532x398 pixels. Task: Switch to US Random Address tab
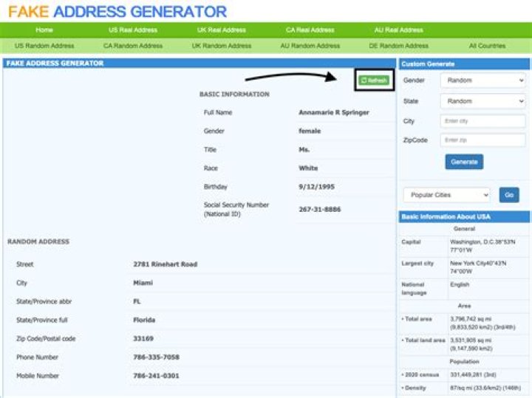coord(44,46)
